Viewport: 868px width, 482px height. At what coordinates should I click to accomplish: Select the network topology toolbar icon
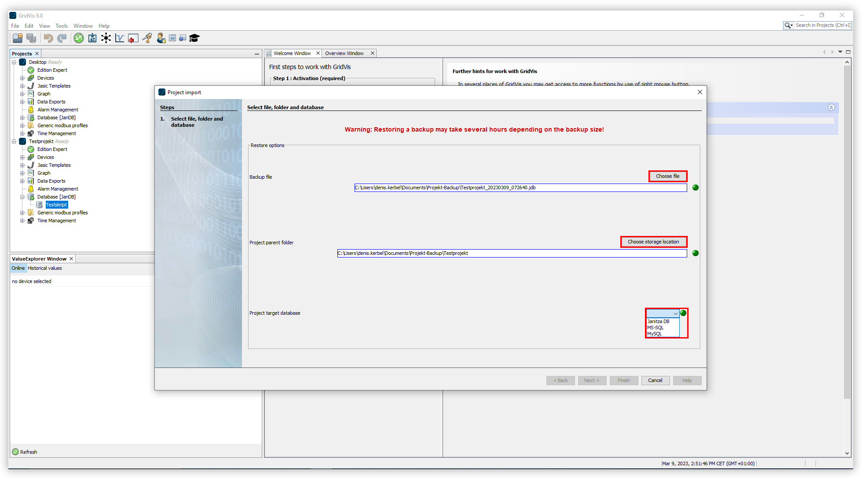[106, 38]
